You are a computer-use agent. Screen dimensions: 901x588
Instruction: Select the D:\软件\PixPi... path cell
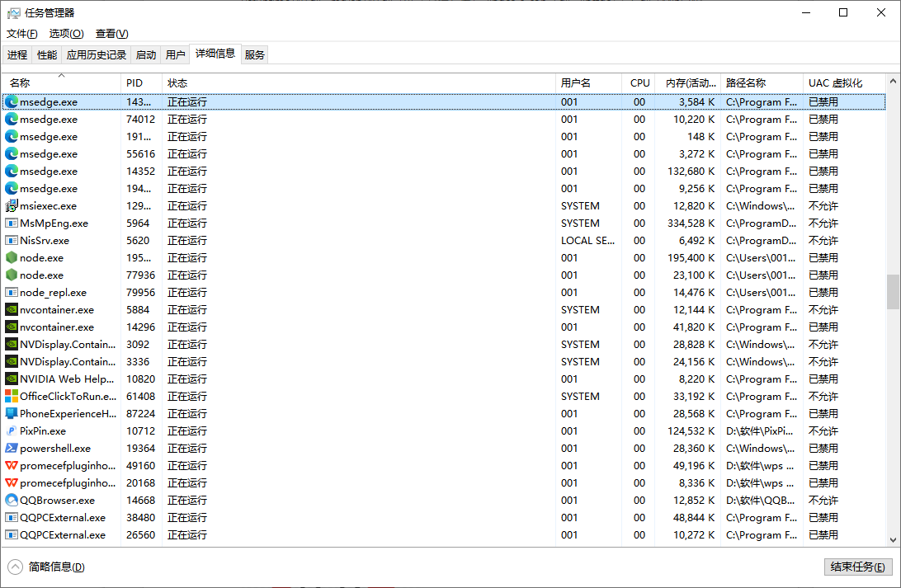[760, 430]
